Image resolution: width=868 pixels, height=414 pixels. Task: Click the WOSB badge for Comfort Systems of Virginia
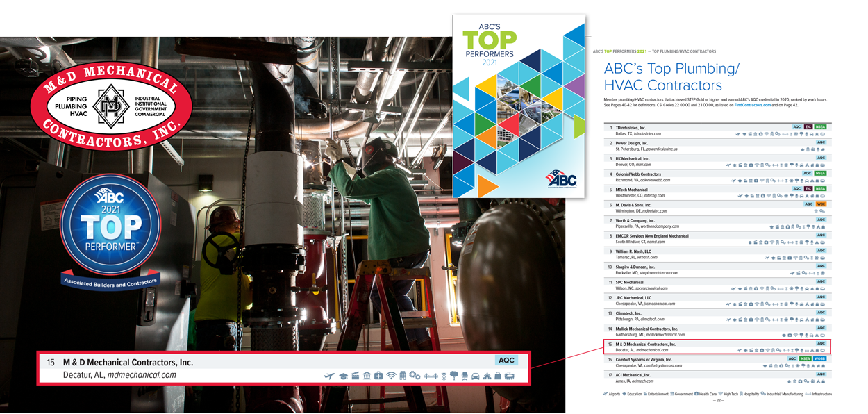(x=820, y=359)
